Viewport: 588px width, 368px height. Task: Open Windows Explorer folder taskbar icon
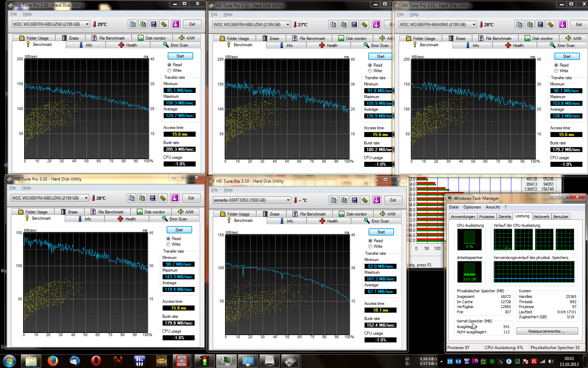tap(31, 361)
